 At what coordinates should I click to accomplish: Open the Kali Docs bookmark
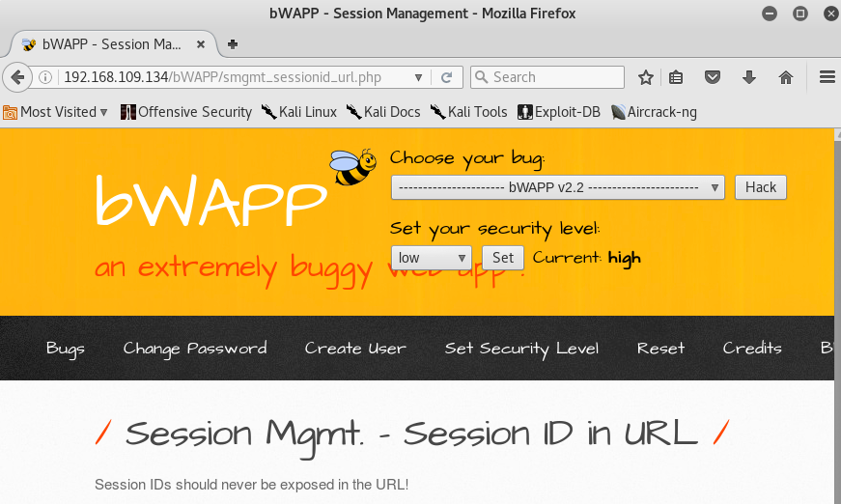(383, 112)
